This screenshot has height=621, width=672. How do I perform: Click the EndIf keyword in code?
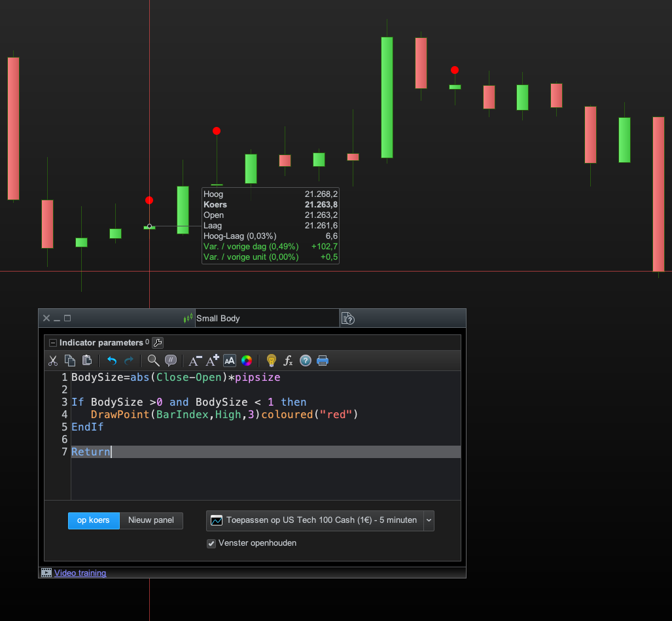tap(88, 427)
